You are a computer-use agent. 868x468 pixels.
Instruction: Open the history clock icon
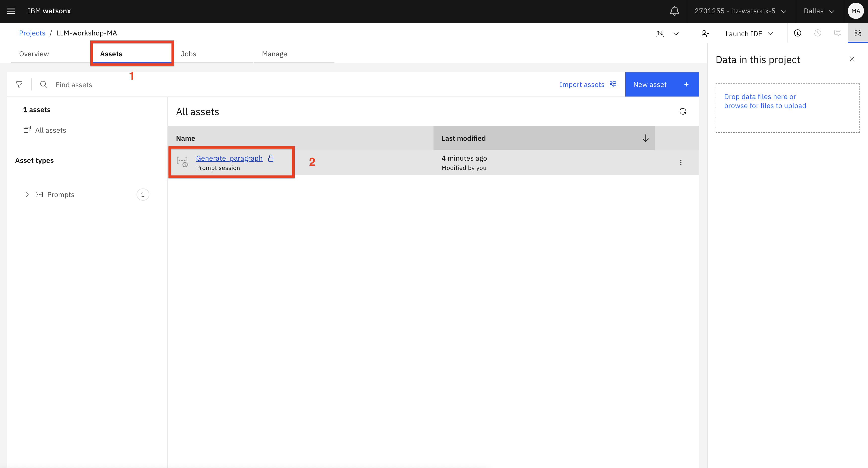click(817, 33)
